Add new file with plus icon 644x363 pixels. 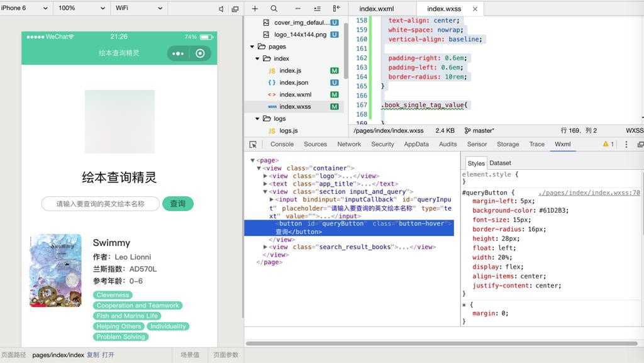pyautogui.click(x=255, y=9)
